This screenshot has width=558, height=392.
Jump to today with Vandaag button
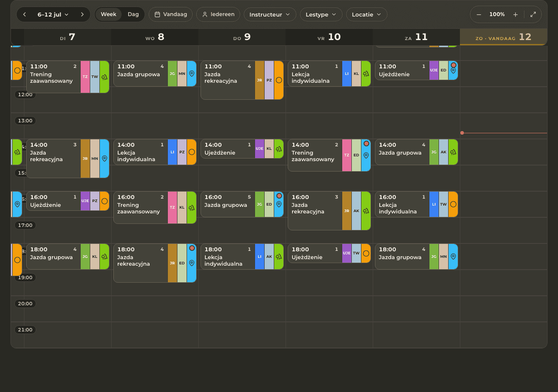170,14
